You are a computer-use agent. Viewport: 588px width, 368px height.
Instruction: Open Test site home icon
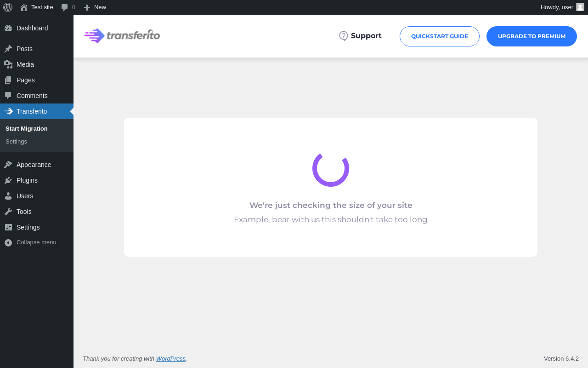24,7
